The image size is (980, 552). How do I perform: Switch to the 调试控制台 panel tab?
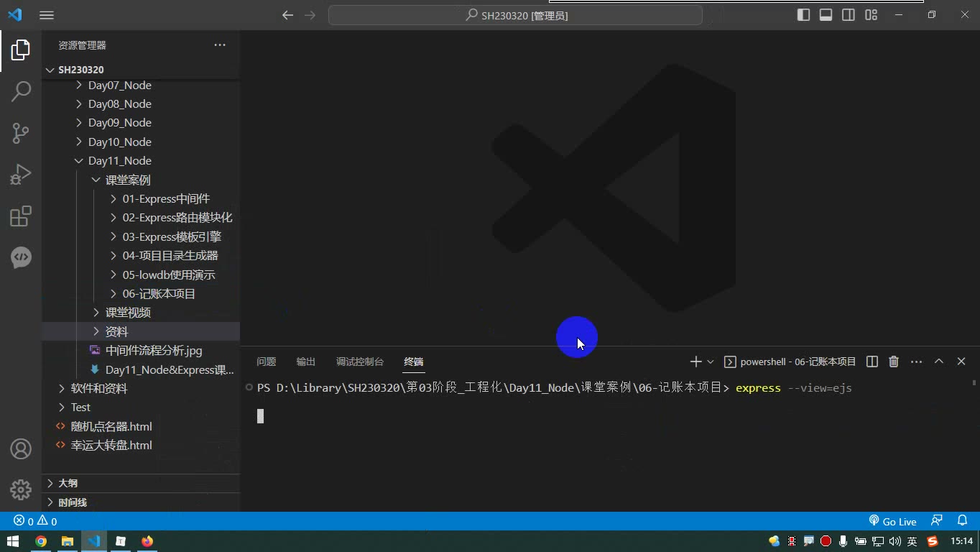(x=360, y=362)
